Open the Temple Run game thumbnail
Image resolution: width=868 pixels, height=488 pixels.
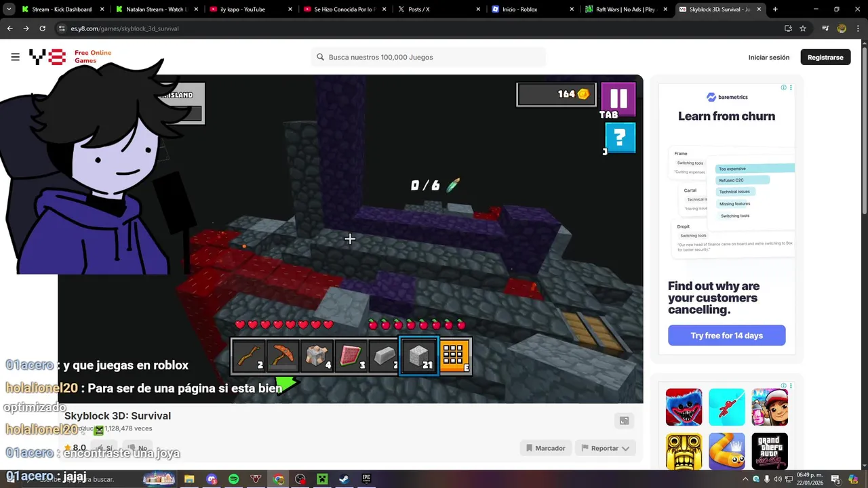point(684,451)
